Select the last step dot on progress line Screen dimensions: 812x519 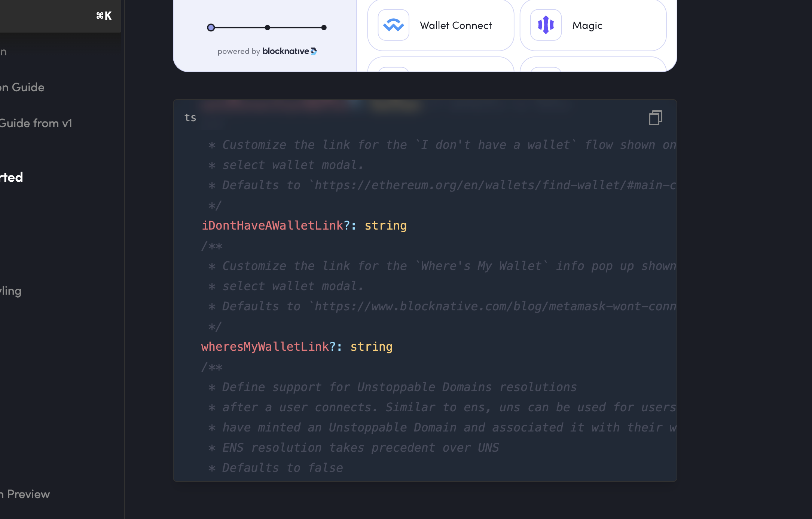pos(324,27)
